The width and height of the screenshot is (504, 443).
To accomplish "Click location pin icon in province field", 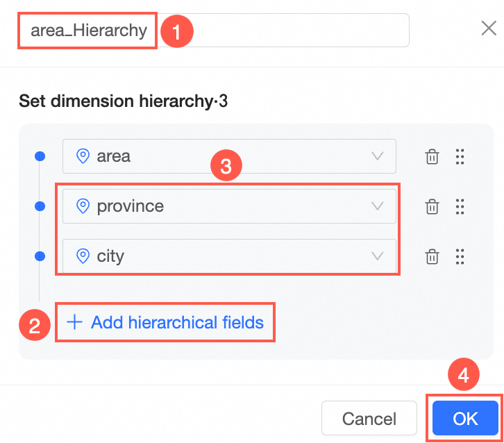I will pos(83,206).
